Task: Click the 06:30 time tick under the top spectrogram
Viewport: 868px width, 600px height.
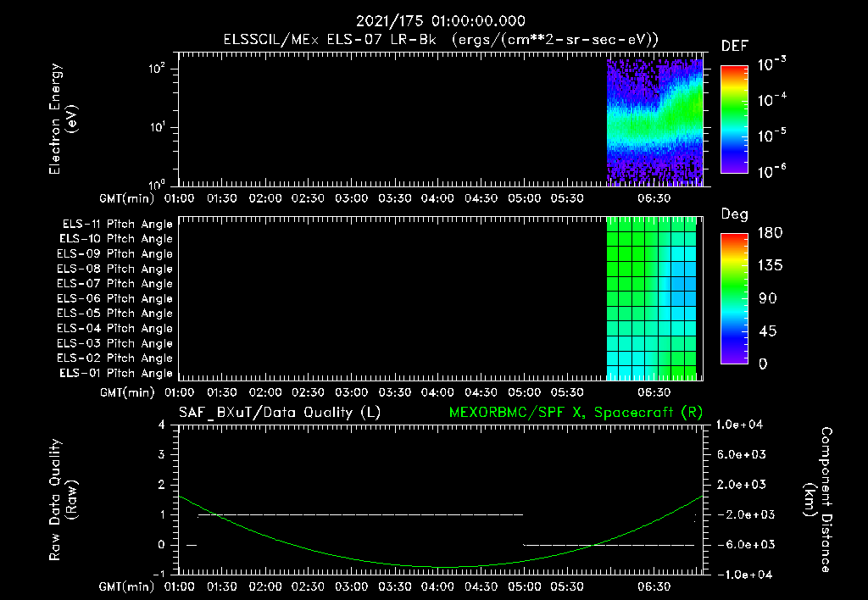Action: pos(654,198)
